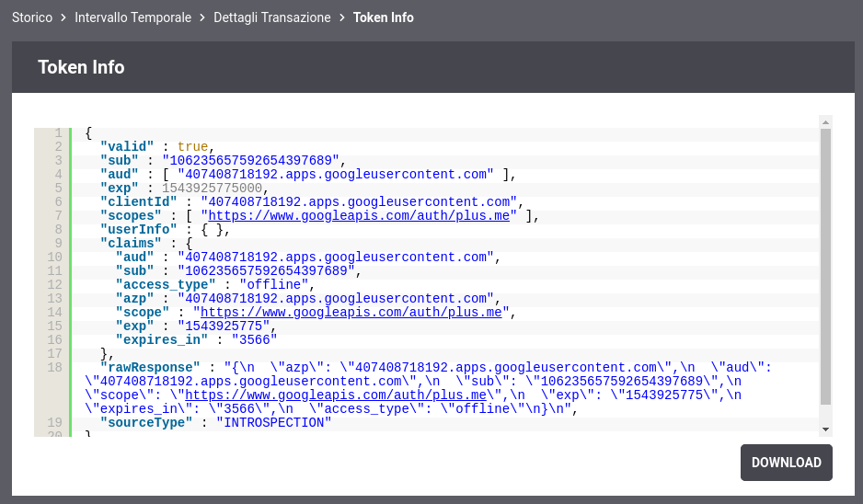863x504 pixels.
Task: Click the Token Info panel header
Action: click(x=433, y=67)
